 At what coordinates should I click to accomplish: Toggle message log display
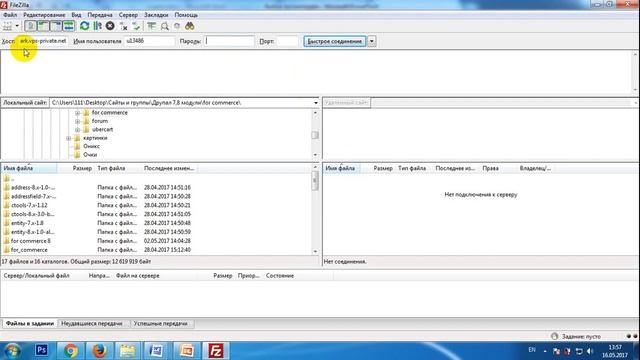click(31, 26)
